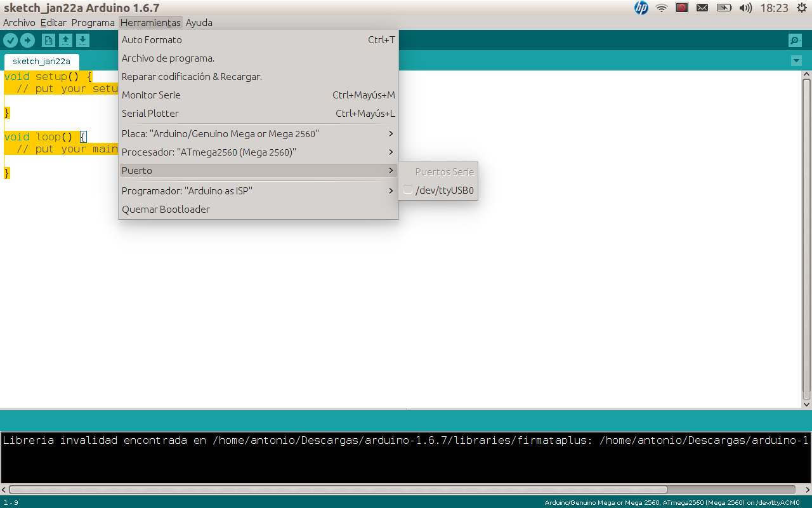This screenshot has height=508, width=812.
Task: Click the board info text in status bar
Action: 672,503
